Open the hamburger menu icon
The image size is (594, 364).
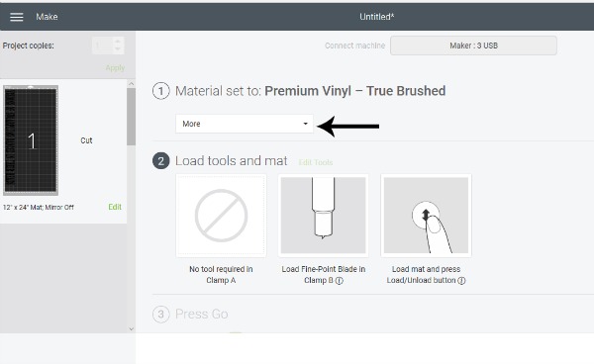tap(16, 17)
